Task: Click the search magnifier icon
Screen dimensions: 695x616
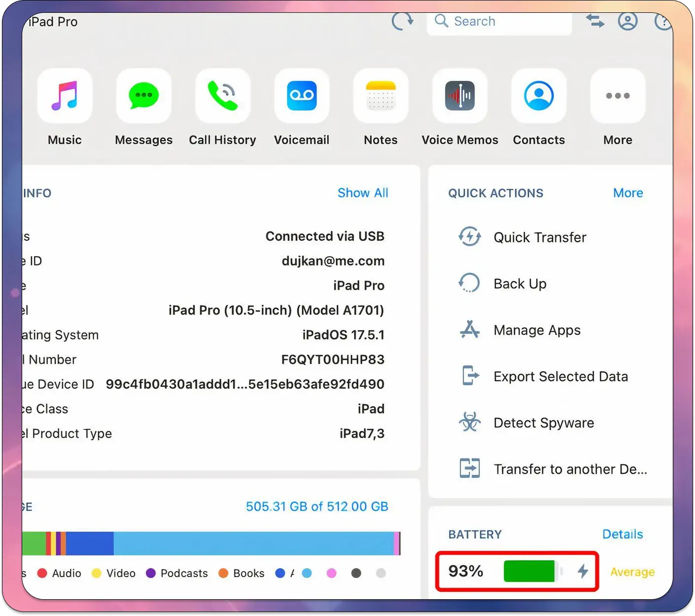Action: (441, 21)
